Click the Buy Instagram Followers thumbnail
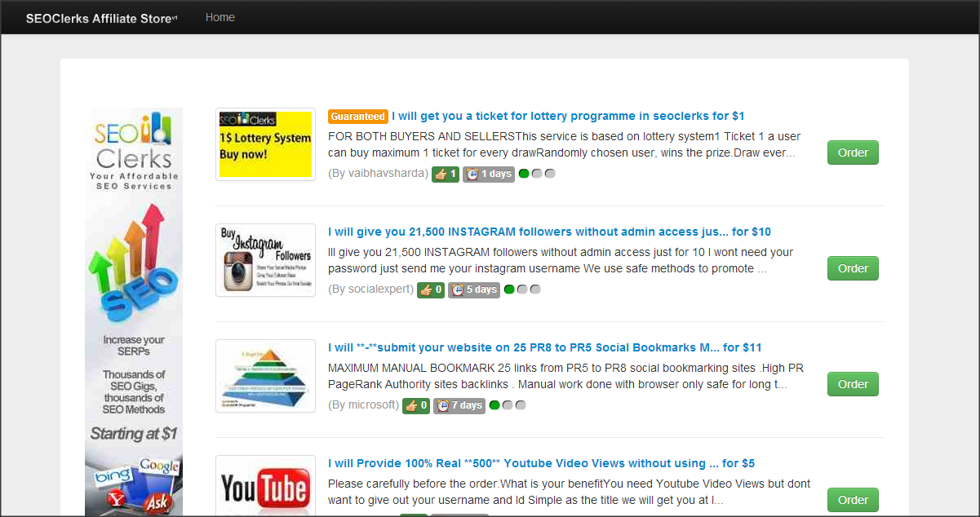 [265, 260]
